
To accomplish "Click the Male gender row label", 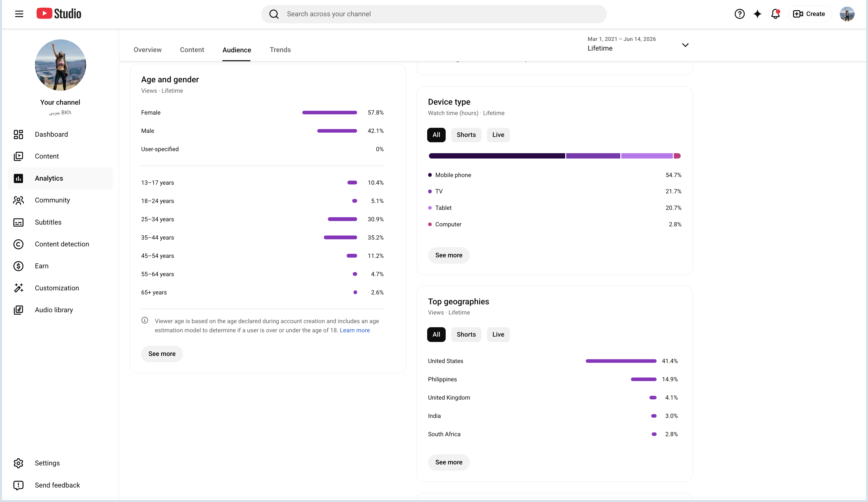I will coord(147,131).
